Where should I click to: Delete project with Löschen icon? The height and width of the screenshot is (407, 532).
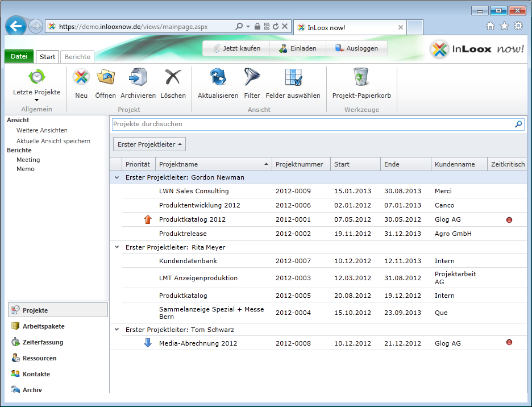point(173,77)
